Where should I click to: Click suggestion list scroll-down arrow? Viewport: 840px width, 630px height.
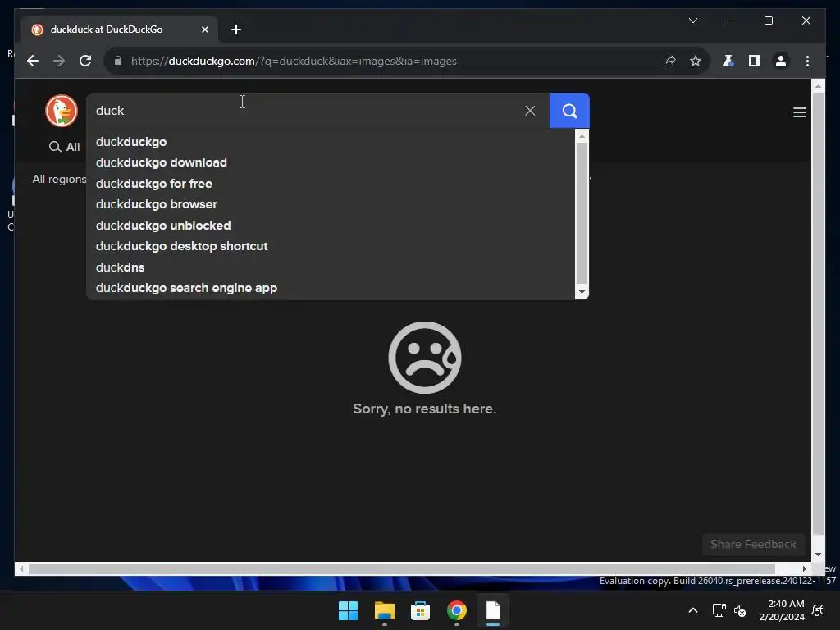click(582, 292)
